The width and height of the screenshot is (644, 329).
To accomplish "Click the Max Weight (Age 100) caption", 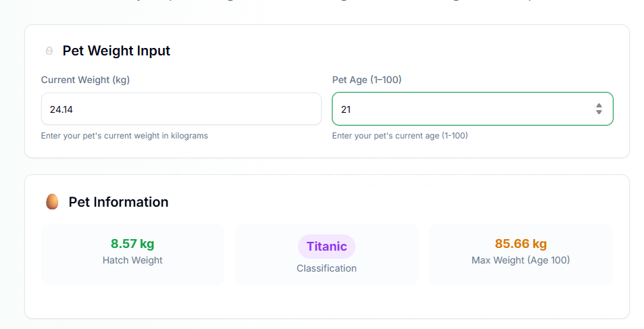I will coord(521,260).
